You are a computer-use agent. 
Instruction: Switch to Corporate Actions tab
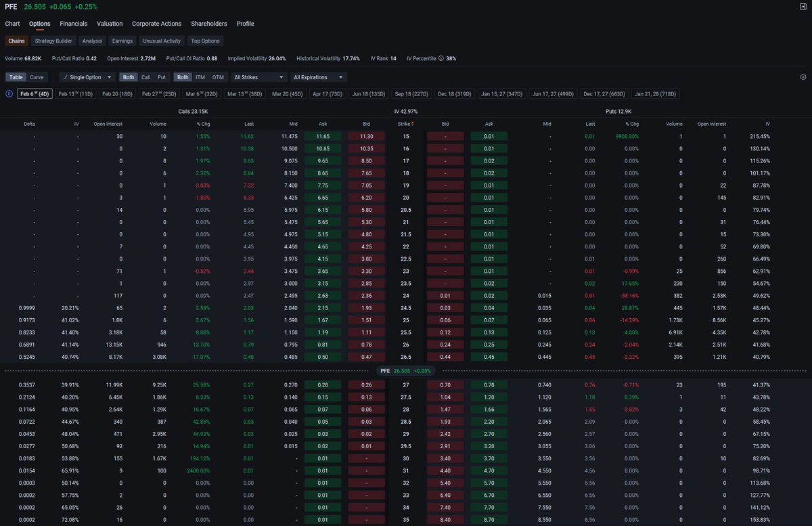coord(157,24)
